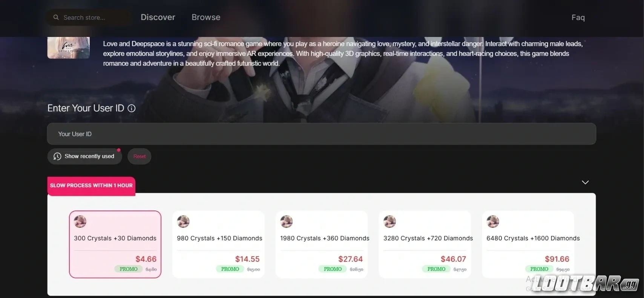Click the recently used history clock icon

pos(57,156)
